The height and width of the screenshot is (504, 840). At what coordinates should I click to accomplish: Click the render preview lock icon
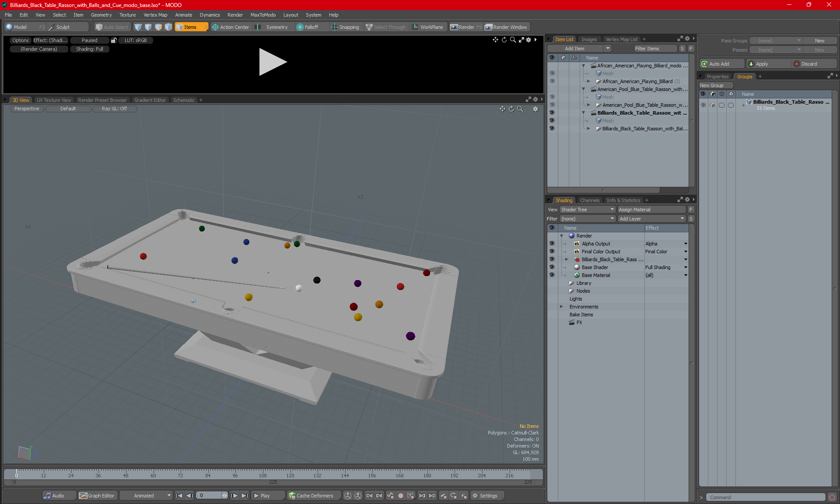(x=114, y=40)
